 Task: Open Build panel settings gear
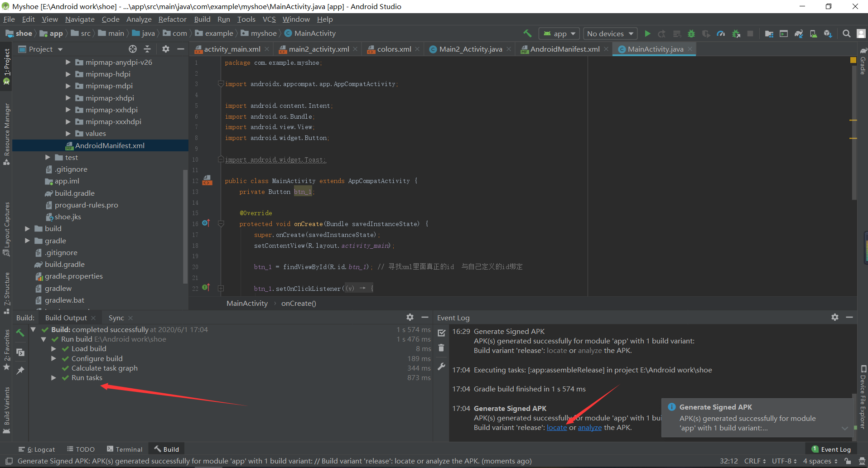point(410,317)
